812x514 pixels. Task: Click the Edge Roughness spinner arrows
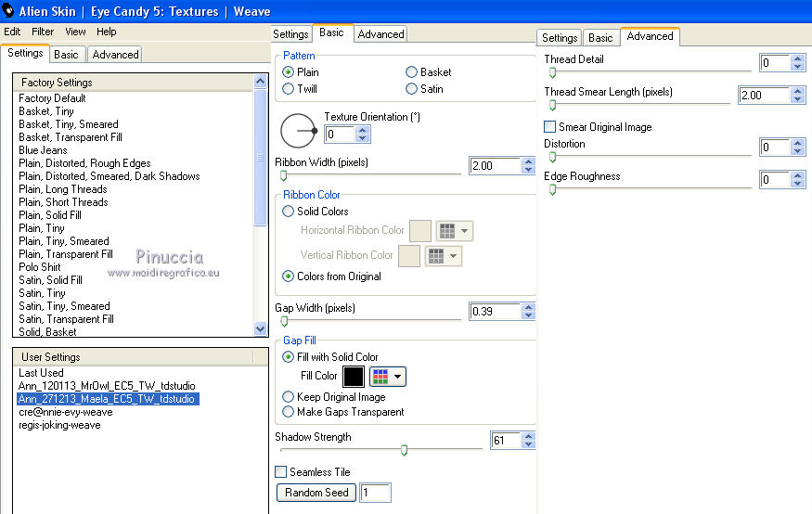coord(797,180)
